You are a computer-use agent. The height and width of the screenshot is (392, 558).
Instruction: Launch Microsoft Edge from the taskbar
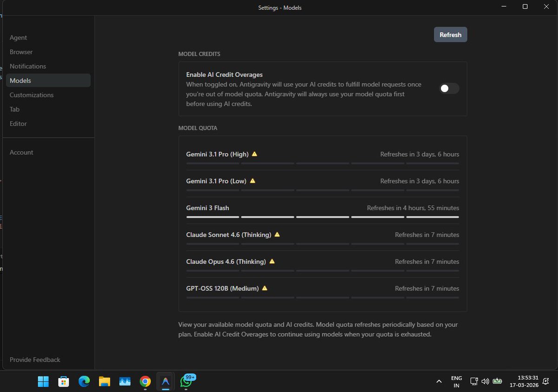(x=84, y=382)
